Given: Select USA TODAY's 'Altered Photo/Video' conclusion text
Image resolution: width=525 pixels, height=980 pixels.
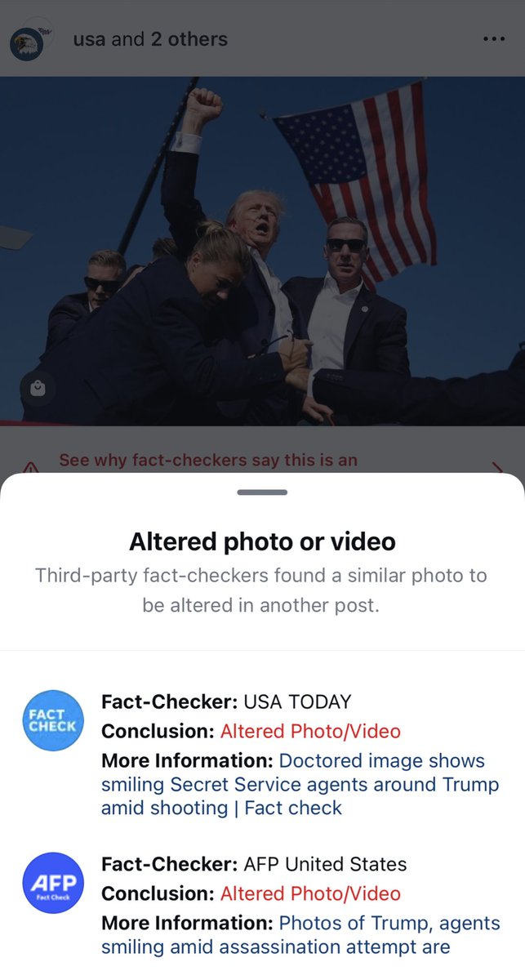Looking at the screenshot, I should tap(310, 731).
